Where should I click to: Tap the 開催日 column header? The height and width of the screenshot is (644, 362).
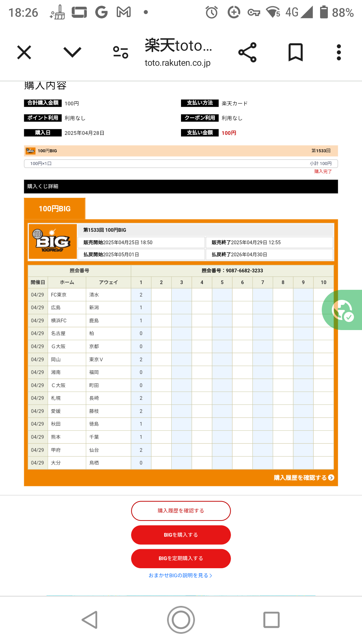click(38, 282)
